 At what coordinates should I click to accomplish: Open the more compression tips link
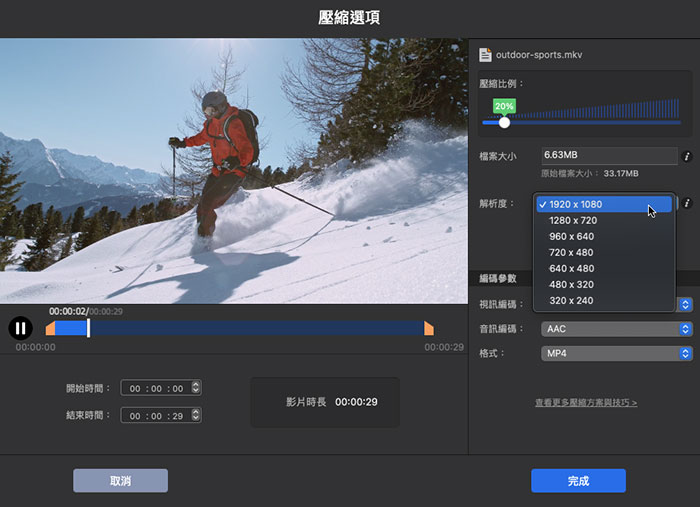pyautogui.click(x=586, y=403)
